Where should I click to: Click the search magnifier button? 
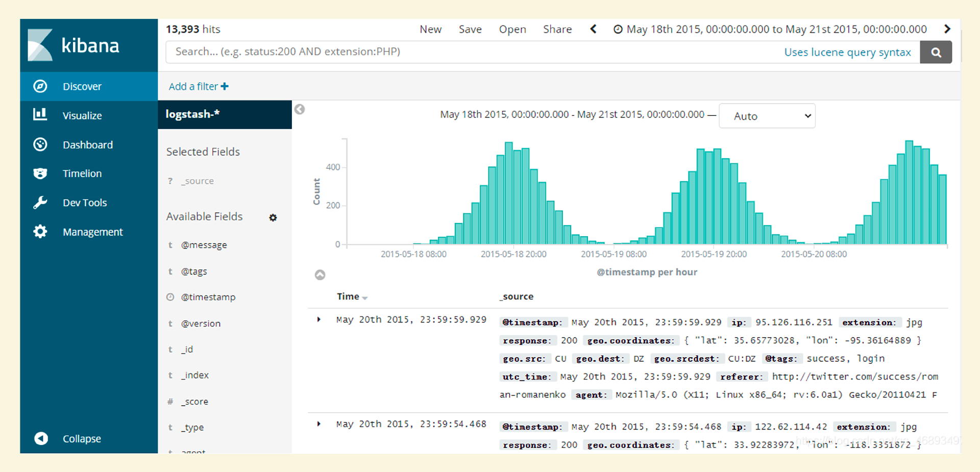tap(936, 52)
